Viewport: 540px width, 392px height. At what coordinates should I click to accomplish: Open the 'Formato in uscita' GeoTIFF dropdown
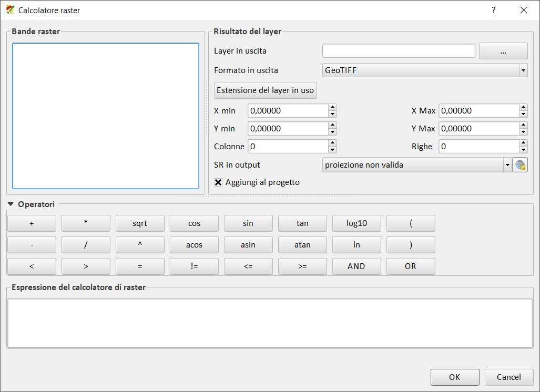[424, 70]
